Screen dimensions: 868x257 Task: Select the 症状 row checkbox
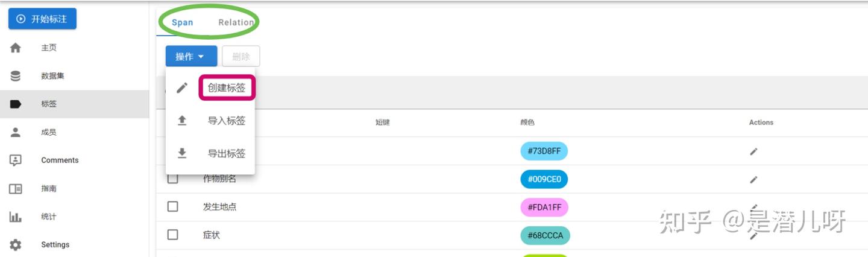click(173, 235)
